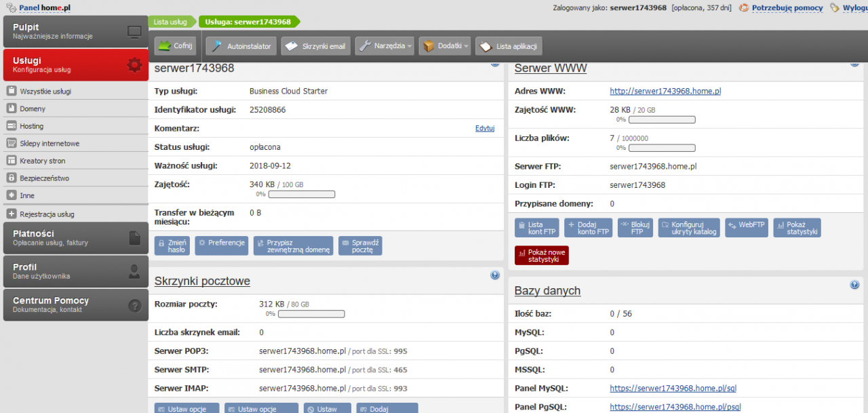Click the Zajętość 340 KB usage bar
Screen dimensions: 868x413
pyautogui.click(x=302, y=194)
